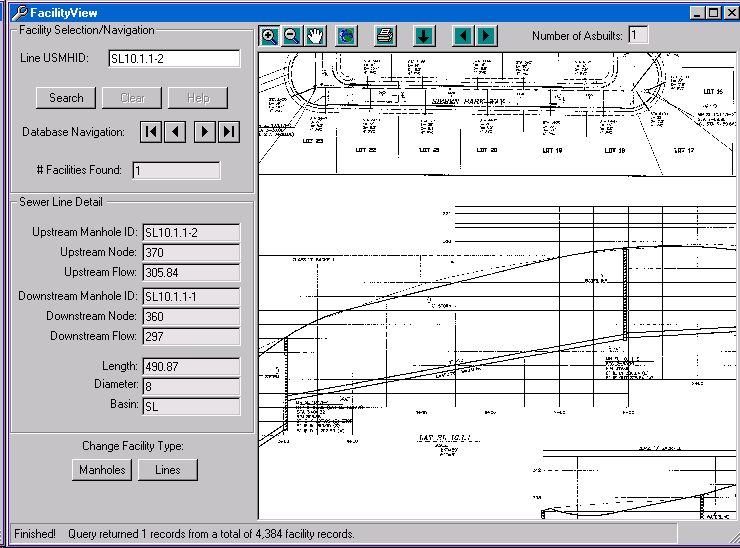The image size is (740, 548).
Task: Click the 'Sewer Line Detail' group label
Action: click(x=61, y=202)
